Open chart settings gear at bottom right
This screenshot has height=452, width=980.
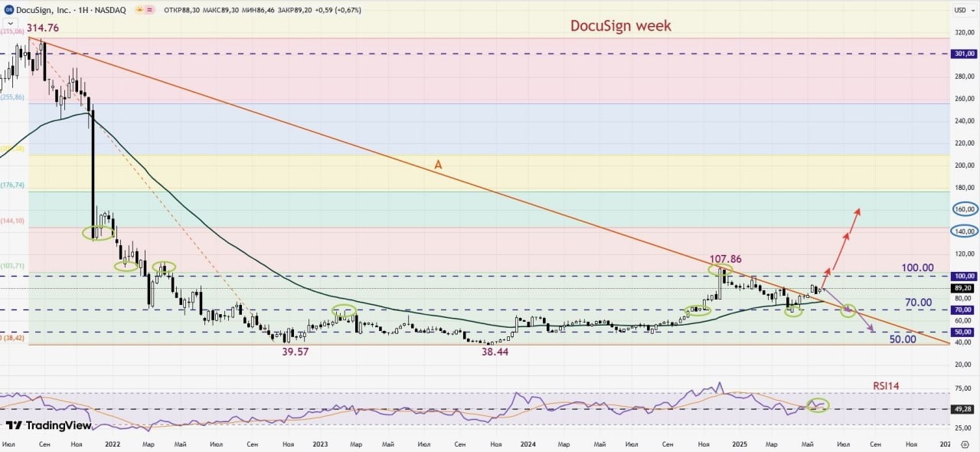pos(965,444)
